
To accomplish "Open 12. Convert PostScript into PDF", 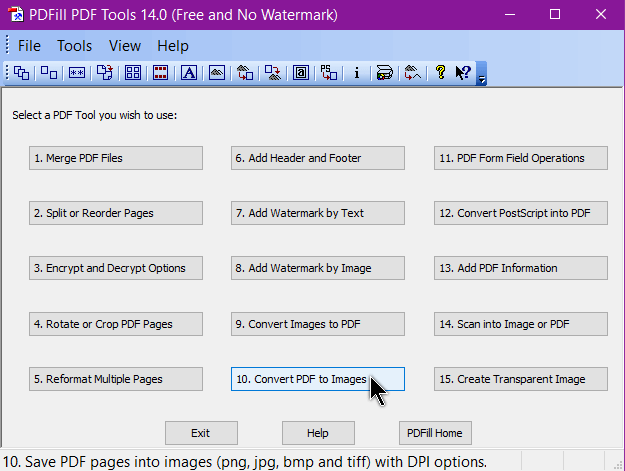I will tap(521, 213).
